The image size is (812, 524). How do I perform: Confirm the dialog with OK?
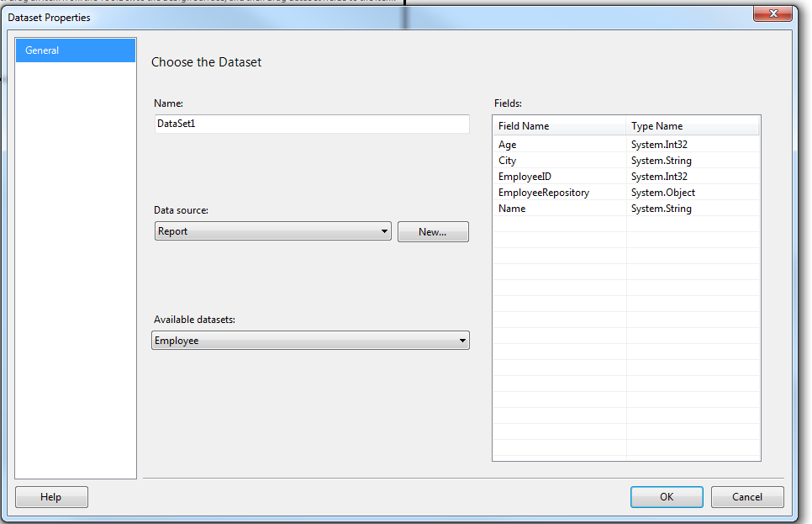pos(666,496)
